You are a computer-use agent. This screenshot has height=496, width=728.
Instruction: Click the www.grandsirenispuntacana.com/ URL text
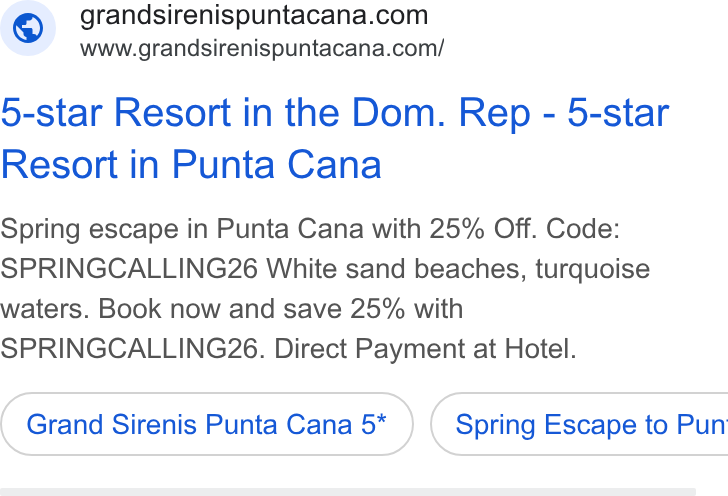point(262,49)
